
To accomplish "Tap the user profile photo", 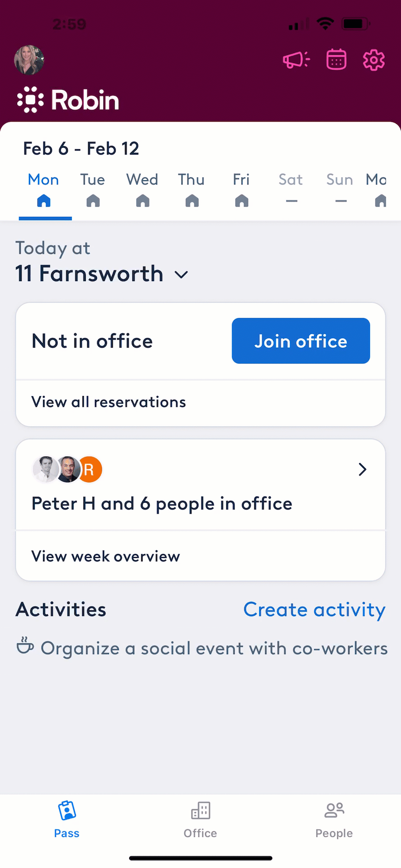I will [29, 60].
